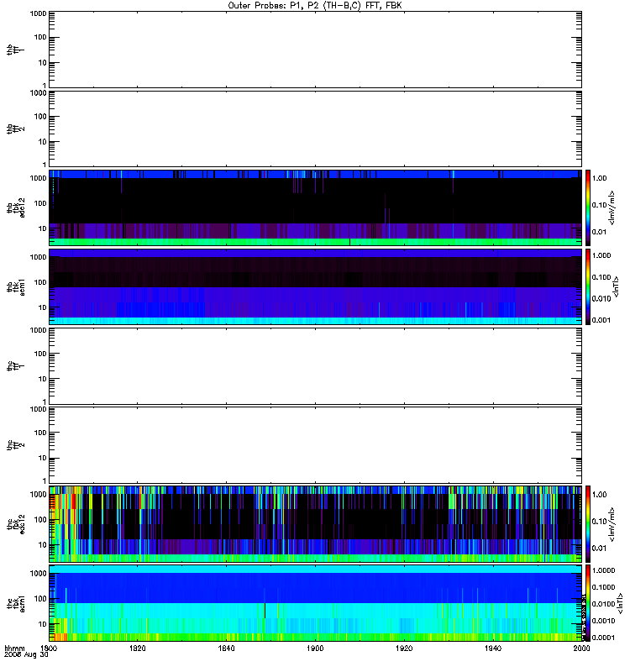
Task: Click the 'thb fff 2' vertical axis title
Action: coord(16,129)
